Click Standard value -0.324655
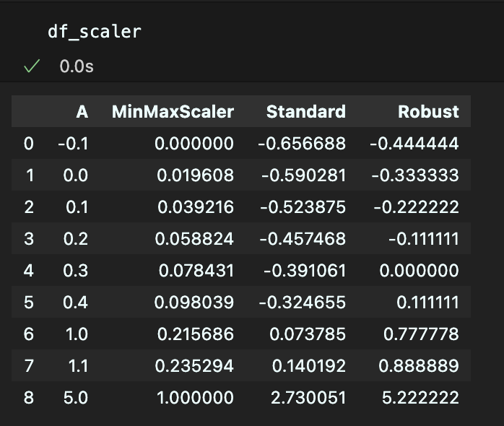This screenshot has height=426, width=504. tap(302, 303)
